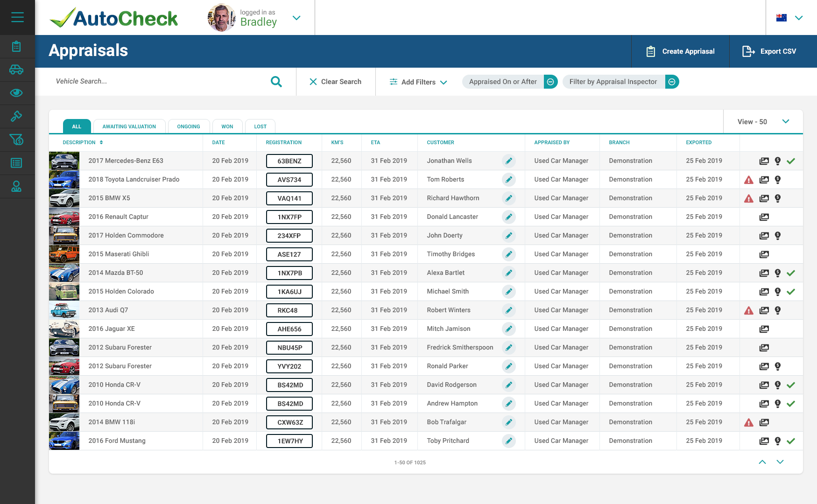
Task: Click the Branch column header
Action: click(x=620, y=142)
